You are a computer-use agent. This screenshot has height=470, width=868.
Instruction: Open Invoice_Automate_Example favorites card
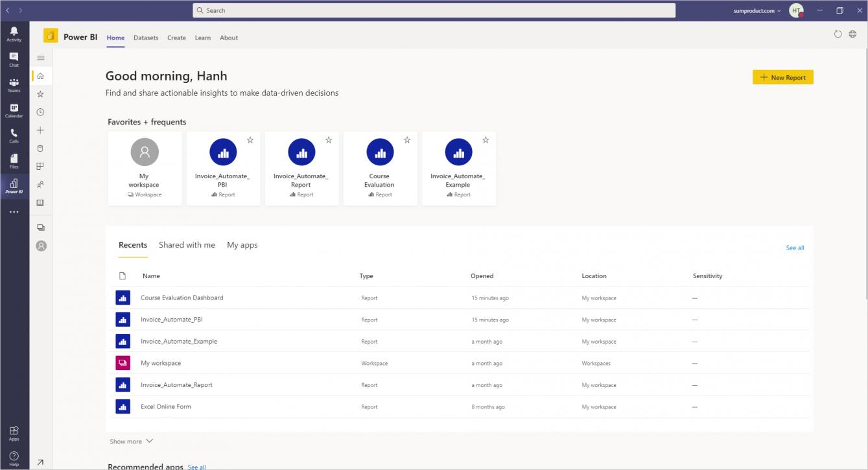458,169
